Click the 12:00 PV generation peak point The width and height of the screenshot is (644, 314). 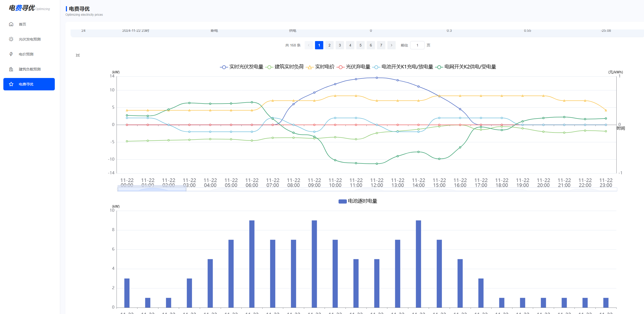377,78
